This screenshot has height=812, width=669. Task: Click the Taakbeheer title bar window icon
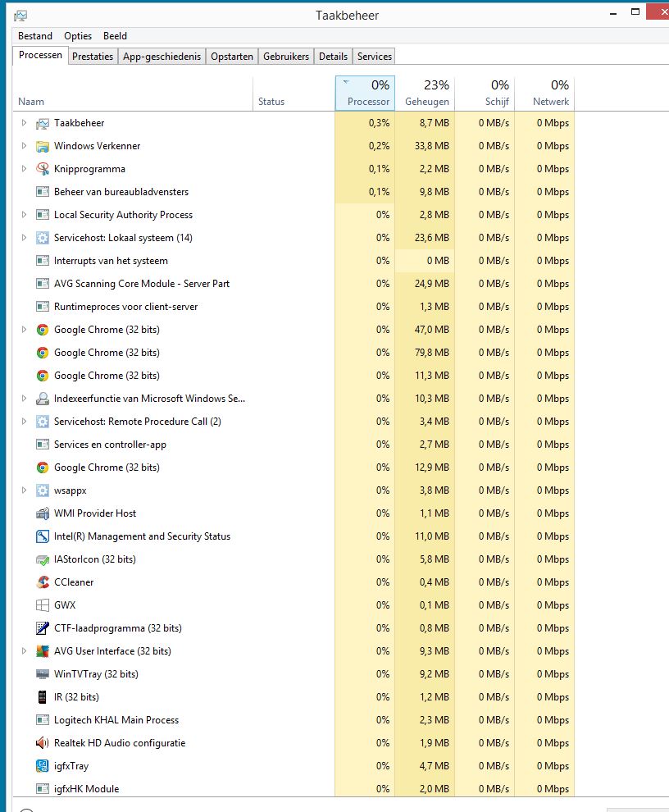coord(20,16)
